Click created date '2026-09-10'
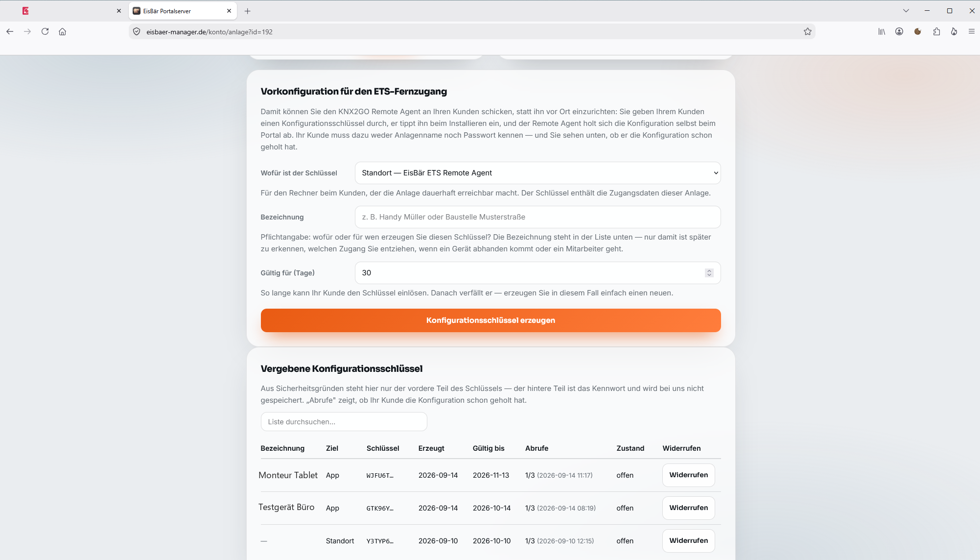Screen dimensions: 980x560 point(438,541)
